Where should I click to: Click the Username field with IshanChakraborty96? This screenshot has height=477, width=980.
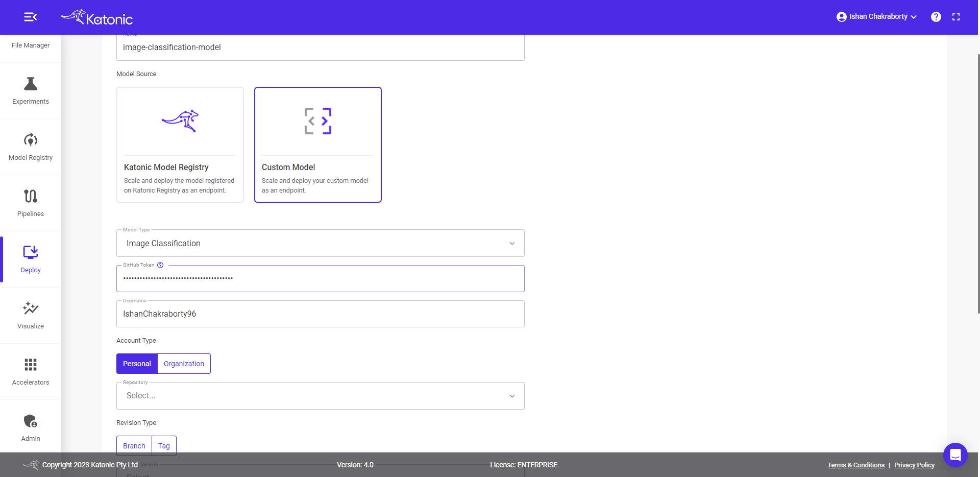[321, 314]
